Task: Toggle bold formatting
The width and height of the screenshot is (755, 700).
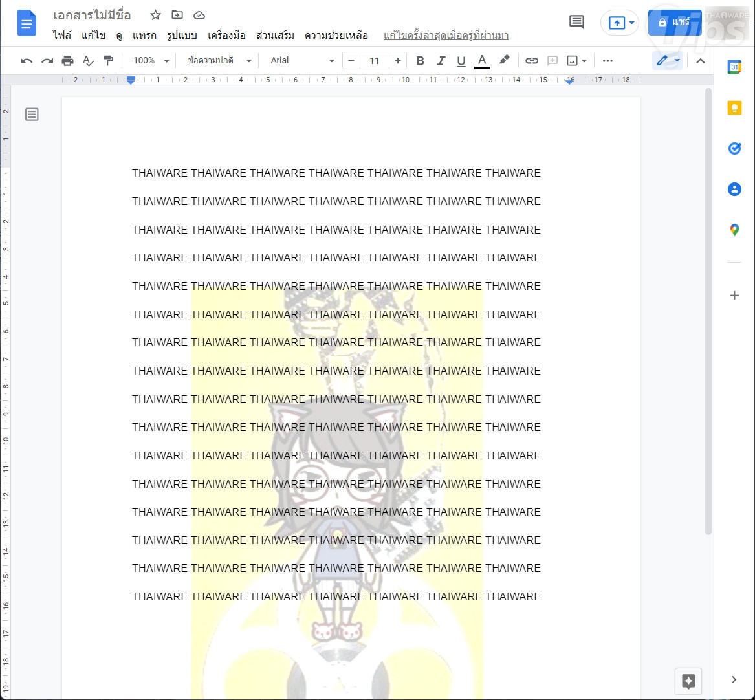Action: 420,61
